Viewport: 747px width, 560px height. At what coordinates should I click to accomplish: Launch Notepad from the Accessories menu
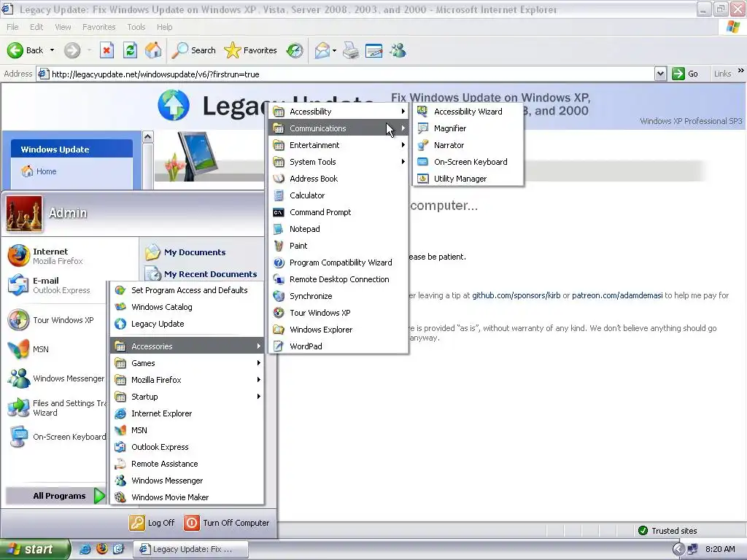click(x=338, y=228)
